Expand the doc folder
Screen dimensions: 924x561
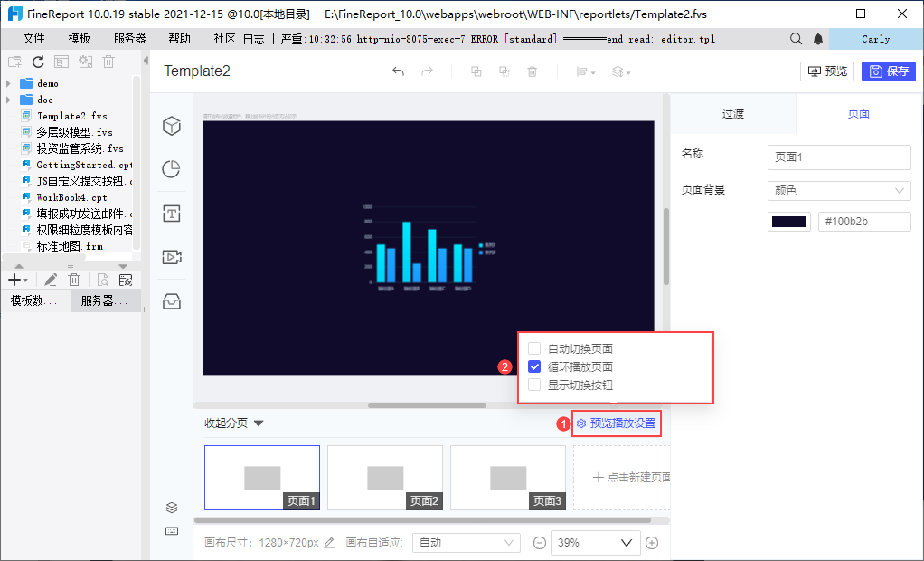(x=8, y=100)
